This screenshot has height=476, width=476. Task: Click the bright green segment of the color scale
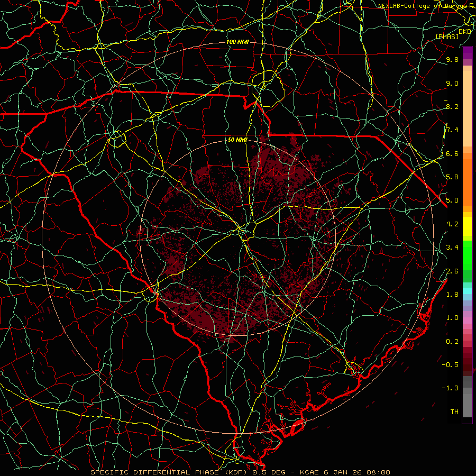pos(467,255)
